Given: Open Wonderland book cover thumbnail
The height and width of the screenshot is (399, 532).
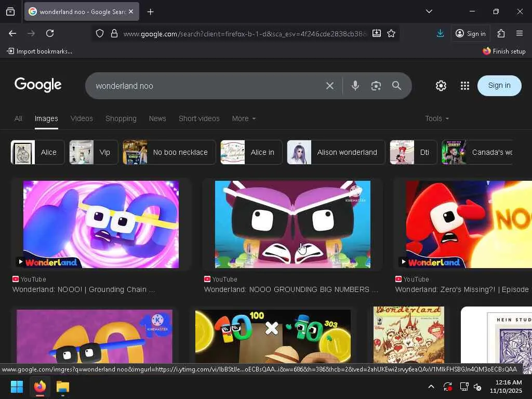Looking at the screenshot, I should pos(408,335).
